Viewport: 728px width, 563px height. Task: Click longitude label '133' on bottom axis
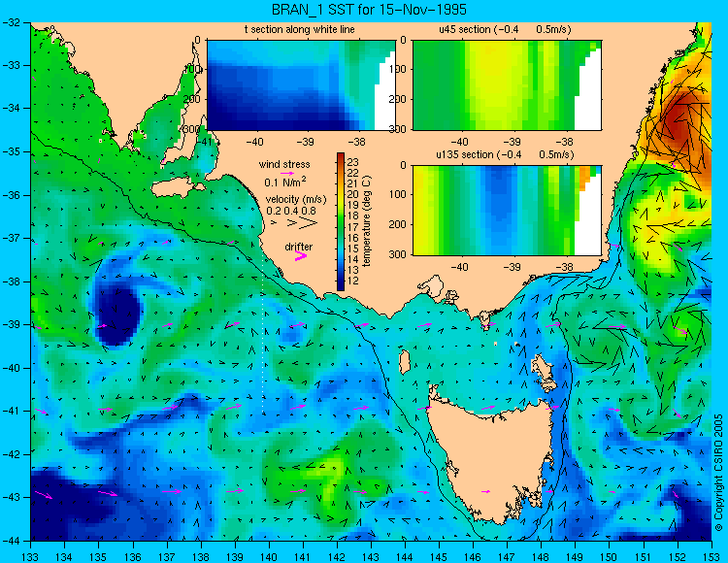[x=31, y=557]
